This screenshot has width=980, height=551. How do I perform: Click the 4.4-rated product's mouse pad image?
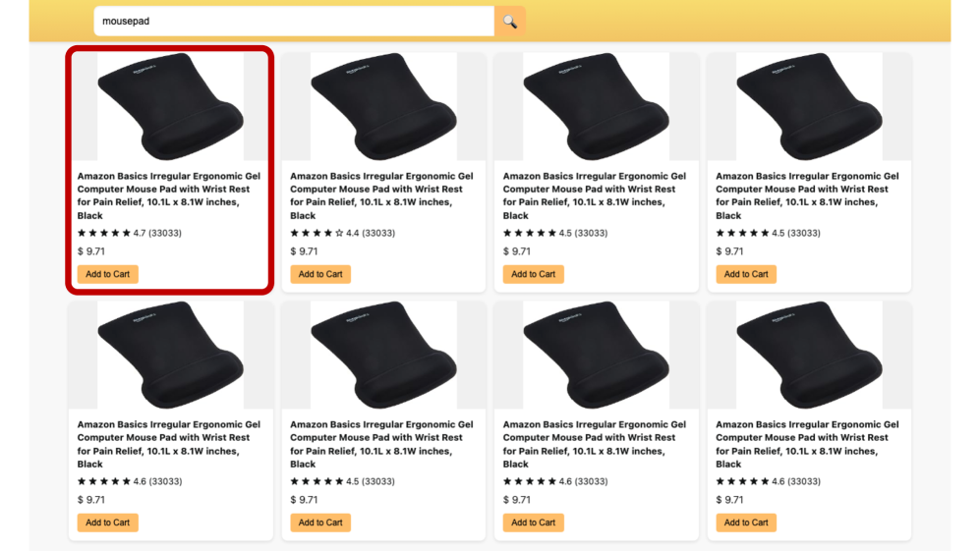(383, 106)
